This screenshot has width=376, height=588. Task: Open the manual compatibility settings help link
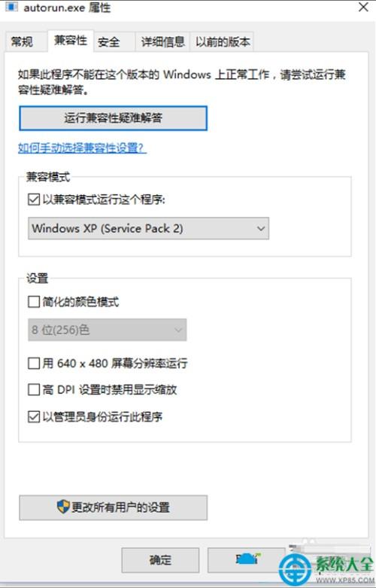[x=82, y=148]
